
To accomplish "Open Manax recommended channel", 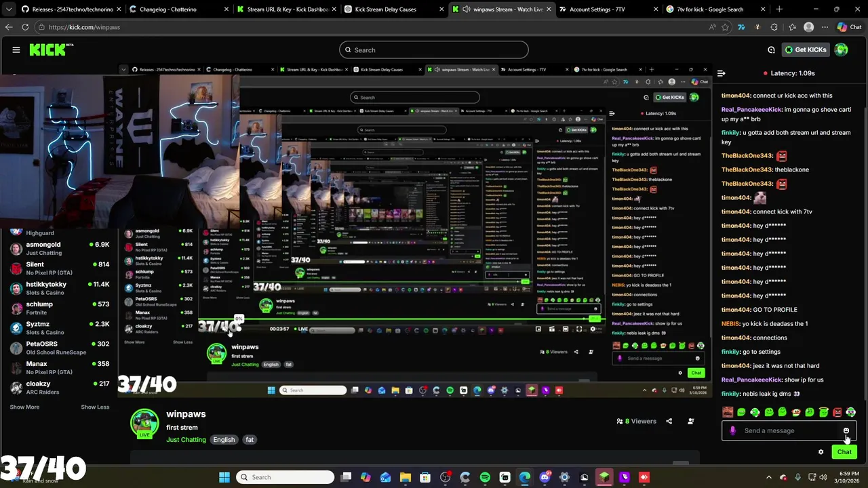I will pos(60,368).
